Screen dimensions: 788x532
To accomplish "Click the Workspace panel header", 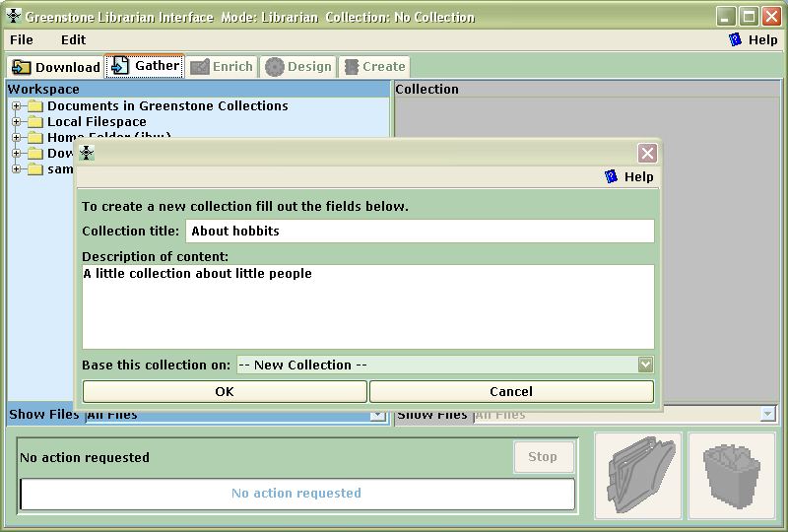I will click(199, 89).
